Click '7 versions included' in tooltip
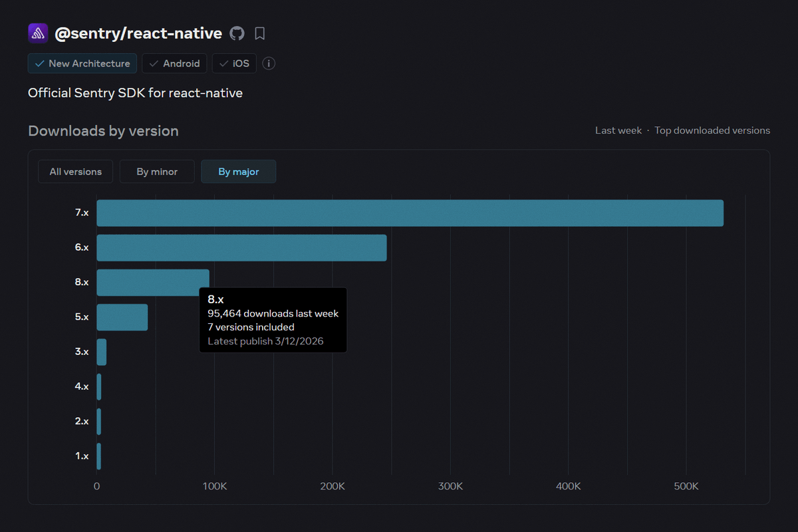 coord(251,327)
